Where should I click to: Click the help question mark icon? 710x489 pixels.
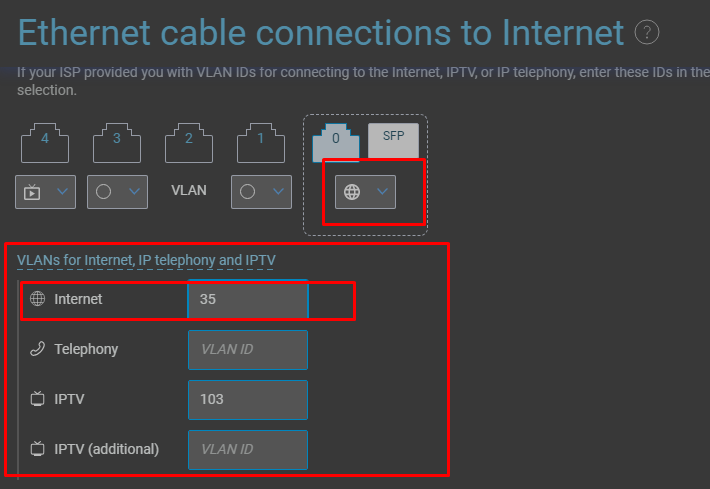pyautogui.click(x=647, y=32)
